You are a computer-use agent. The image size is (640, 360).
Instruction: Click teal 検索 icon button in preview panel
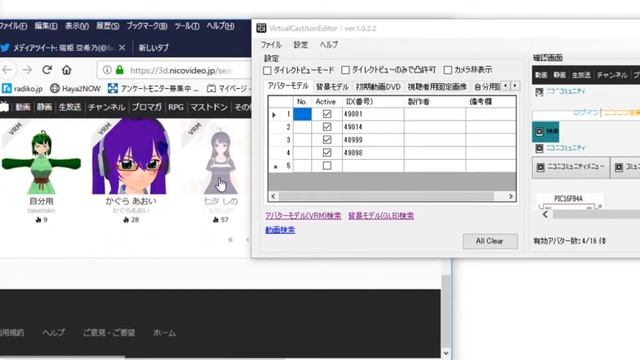[546, 132]
